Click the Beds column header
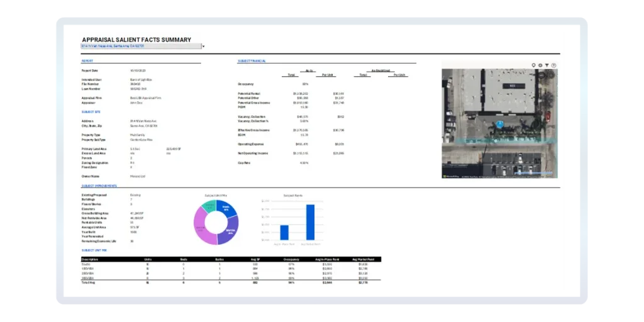 (184, 259)
